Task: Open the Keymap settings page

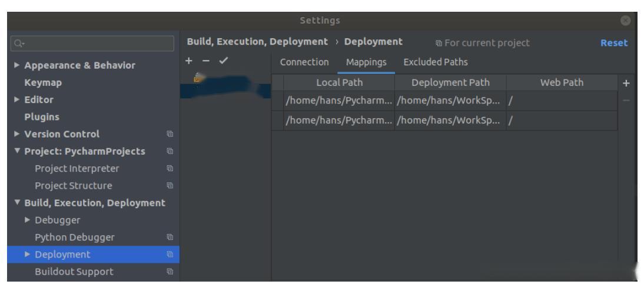Action: 43,82
